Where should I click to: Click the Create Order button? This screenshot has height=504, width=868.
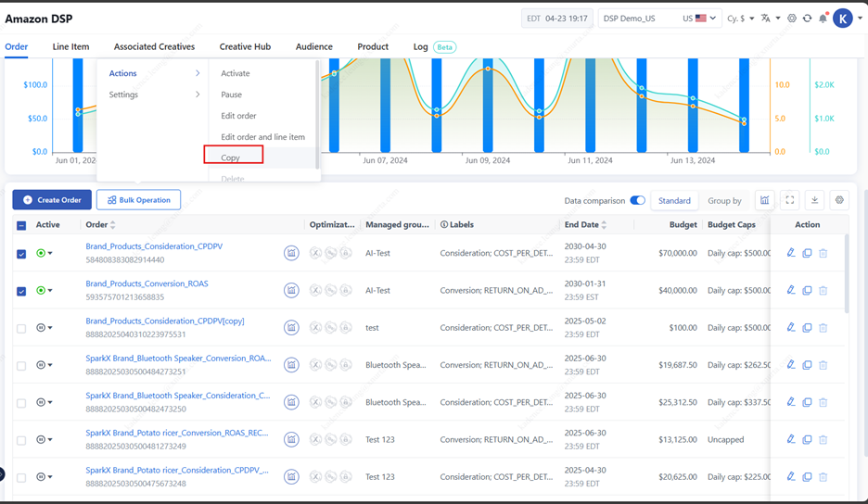[52, 200]
